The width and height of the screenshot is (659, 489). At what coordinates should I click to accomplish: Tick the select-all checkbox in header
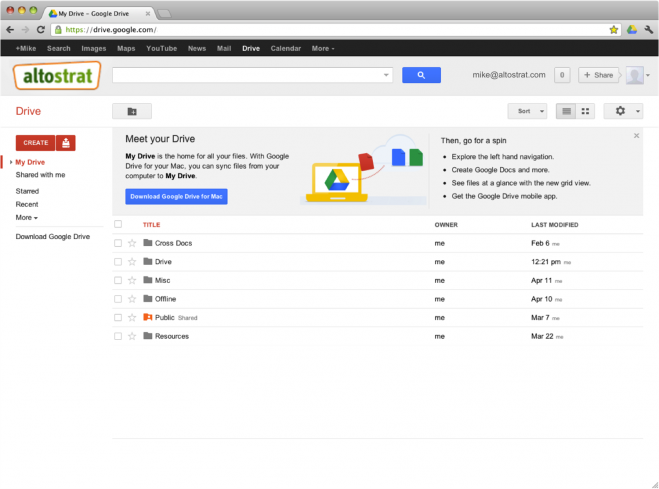118,224
